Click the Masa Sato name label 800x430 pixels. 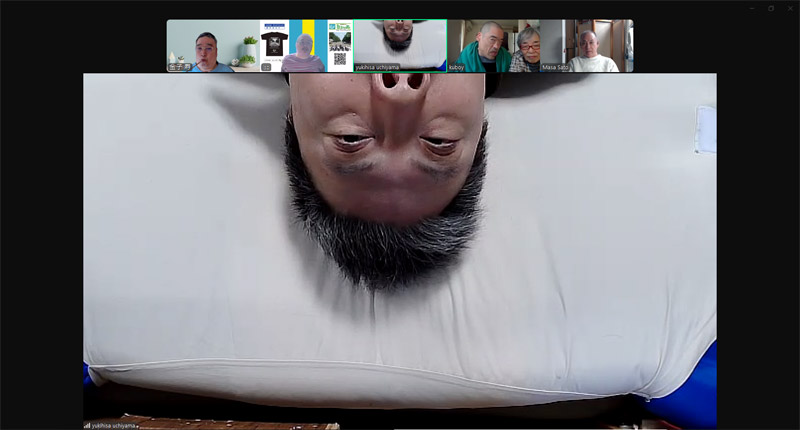point(555,67)
